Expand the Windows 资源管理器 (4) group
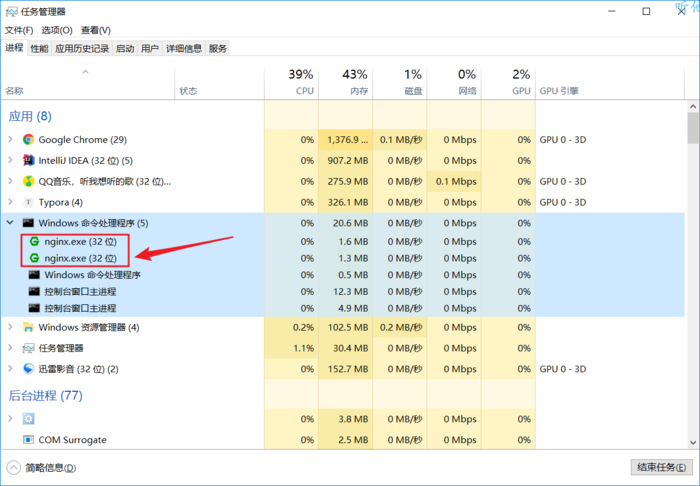 pos(10,328)
